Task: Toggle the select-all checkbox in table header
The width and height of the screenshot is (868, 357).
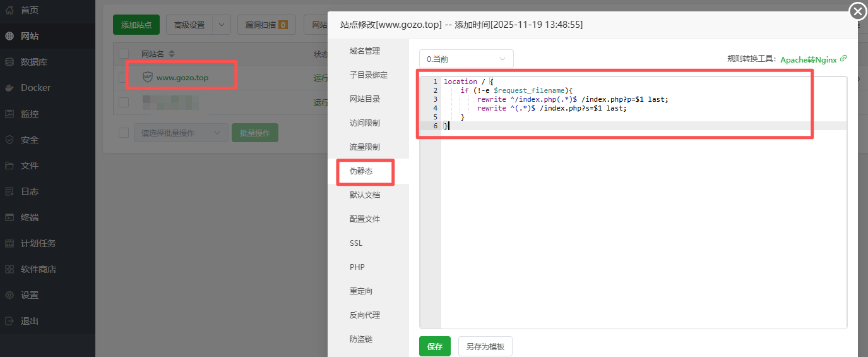Action: coord(124,54)
